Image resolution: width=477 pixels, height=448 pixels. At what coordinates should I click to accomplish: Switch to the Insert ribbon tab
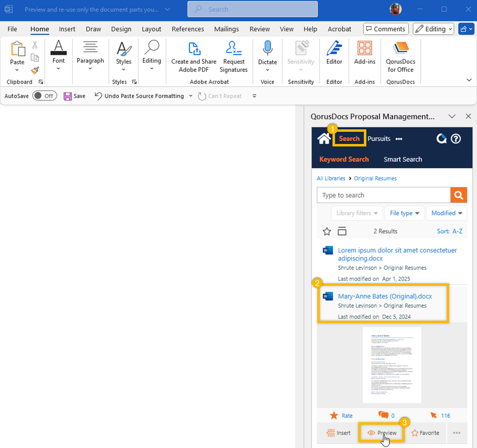pyautogui.click(x=67, y=29)
